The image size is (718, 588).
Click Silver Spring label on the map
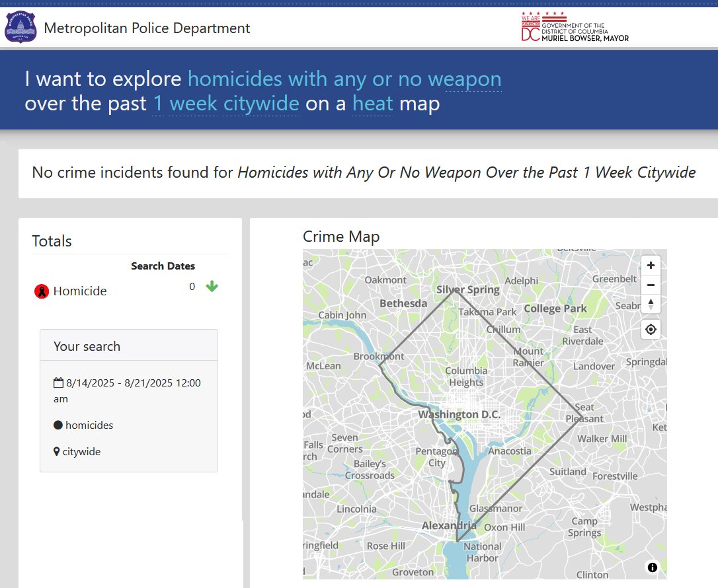[x=467, y=289]
